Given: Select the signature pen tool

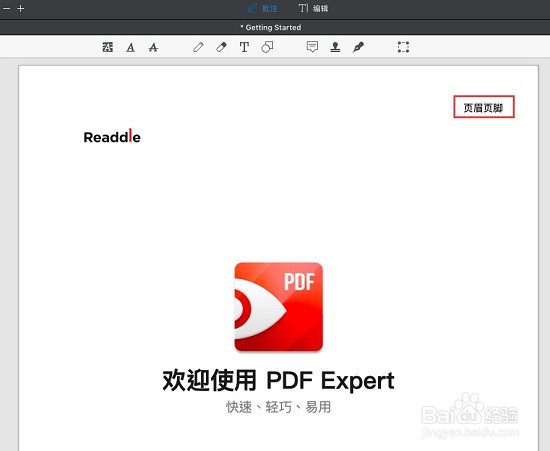Looking at the screenshot, I should [358, 47].
